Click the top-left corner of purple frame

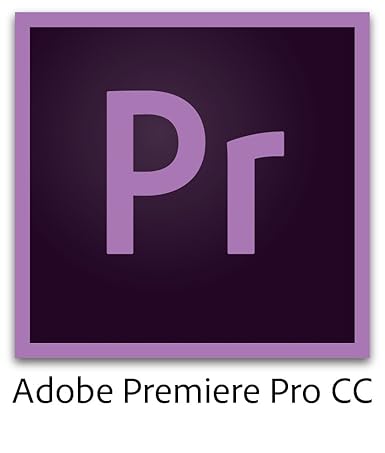coord(22,20)
